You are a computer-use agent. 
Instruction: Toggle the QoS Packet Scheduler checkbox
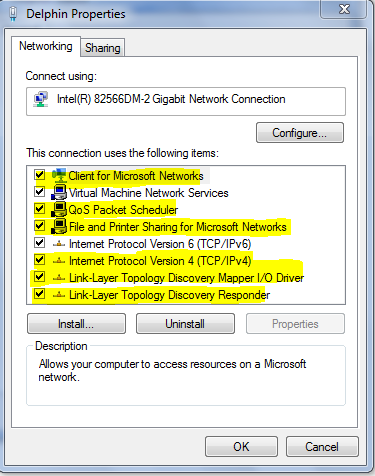pos(40,209)
